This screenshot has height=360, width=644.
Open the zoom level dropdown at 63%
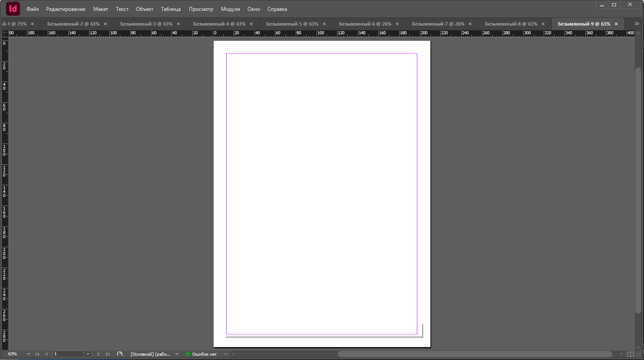28,354
